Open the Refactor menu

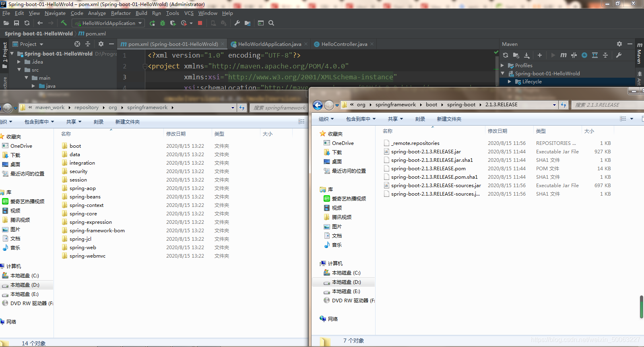121,13
